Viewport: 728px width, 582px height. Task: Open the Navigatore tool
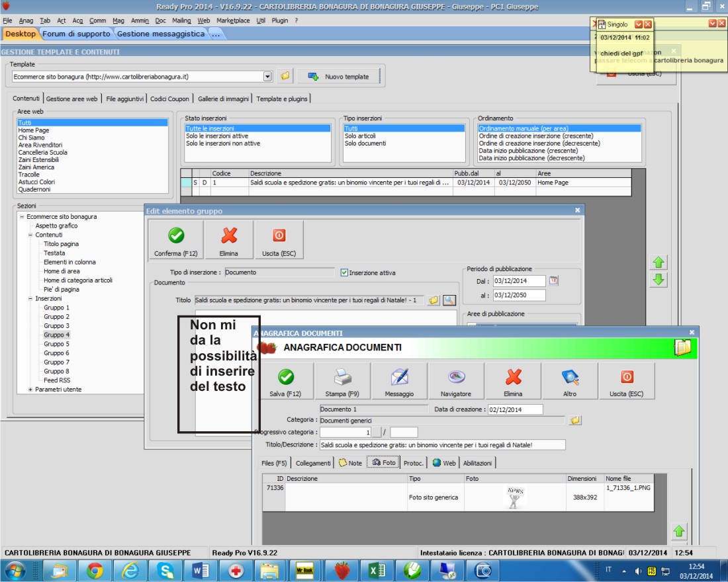[x=456, y=380]
